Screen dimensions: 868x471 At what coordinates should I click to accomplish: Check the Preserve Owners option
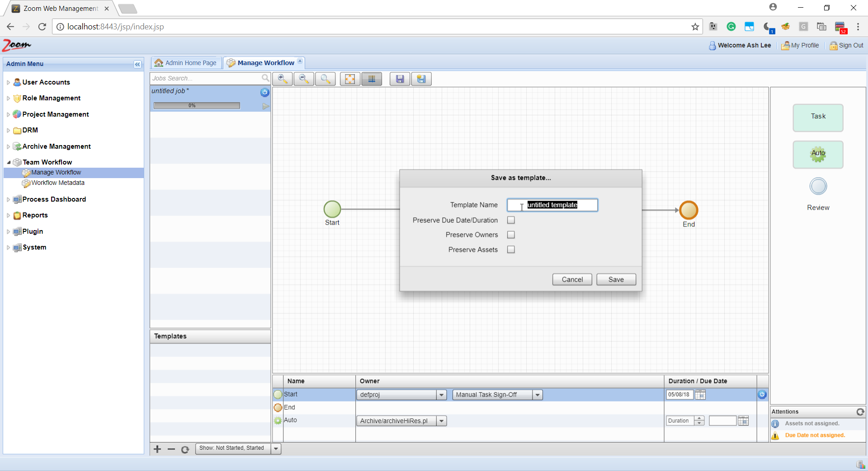[x=511, y=235]
